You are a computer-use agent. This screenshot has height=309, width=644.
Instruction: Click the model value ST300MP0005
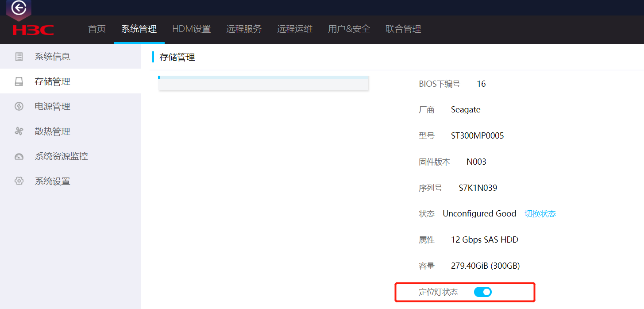click(477, 136)
